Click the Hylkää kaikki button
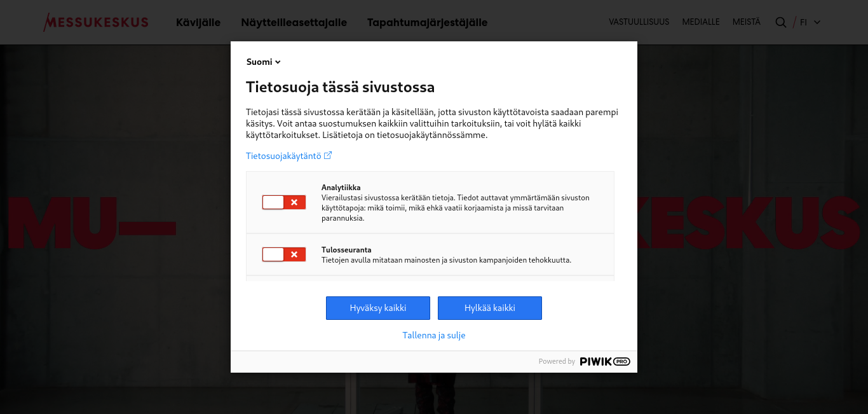 pos(490,308)
